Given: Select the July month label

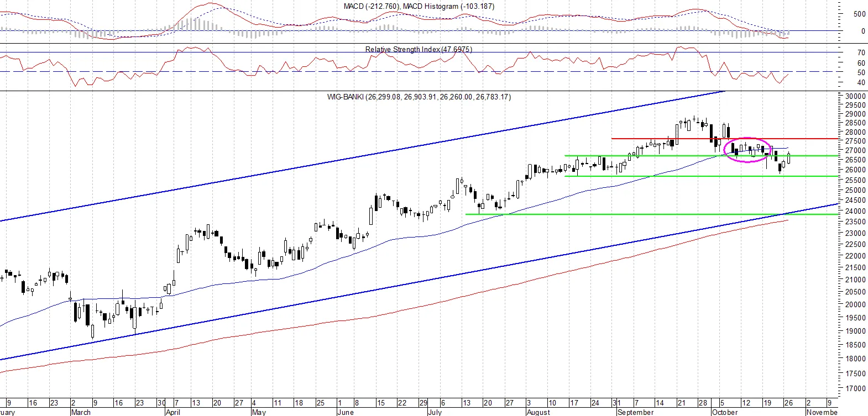Looking at the screenshot, I should click(x=435, y=412).
